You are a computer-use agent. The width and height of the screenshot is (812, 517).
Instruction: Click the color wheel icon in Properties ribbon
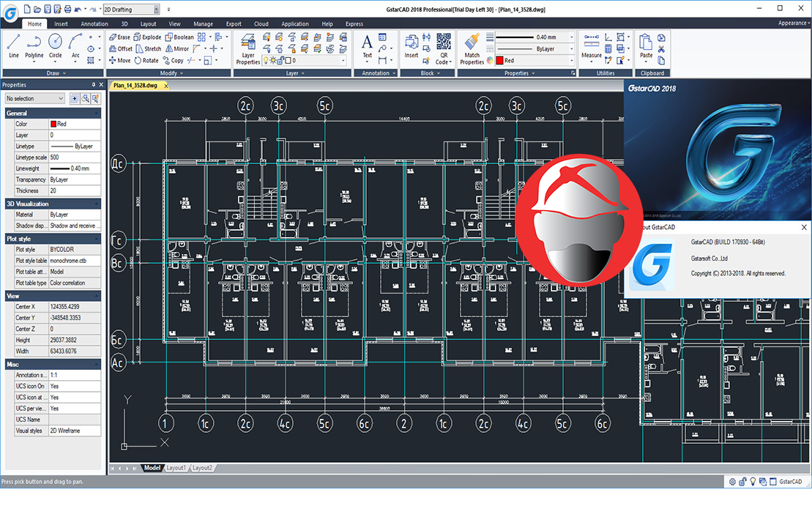(x=489, y=61)
